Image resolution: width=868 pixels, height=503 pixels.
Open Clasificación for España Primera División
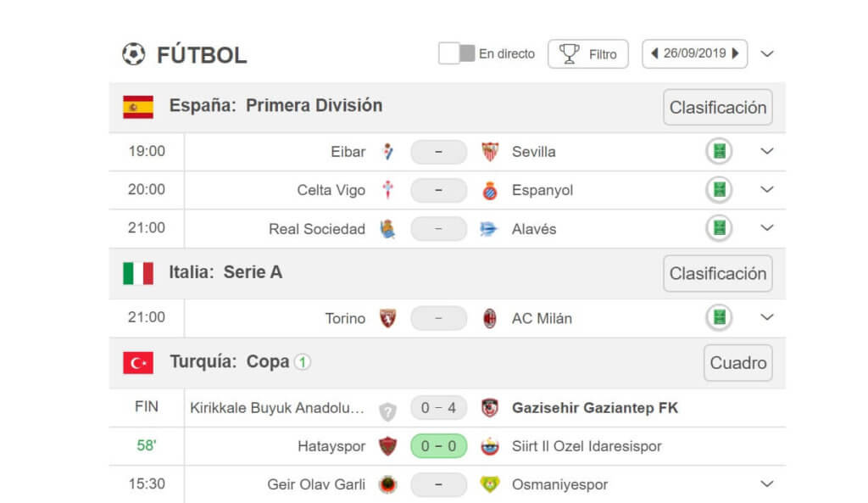(717, 108)
